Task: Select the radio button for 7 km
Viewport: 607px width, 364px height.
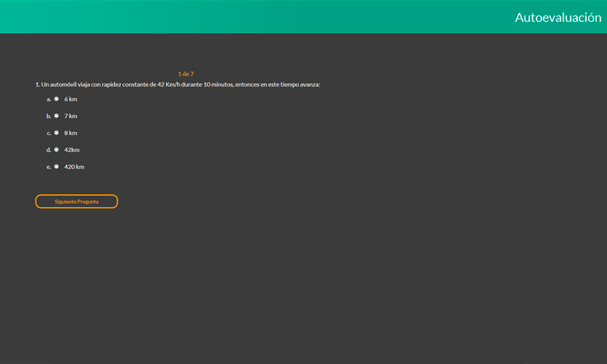Action: click(x=56, y=116)
